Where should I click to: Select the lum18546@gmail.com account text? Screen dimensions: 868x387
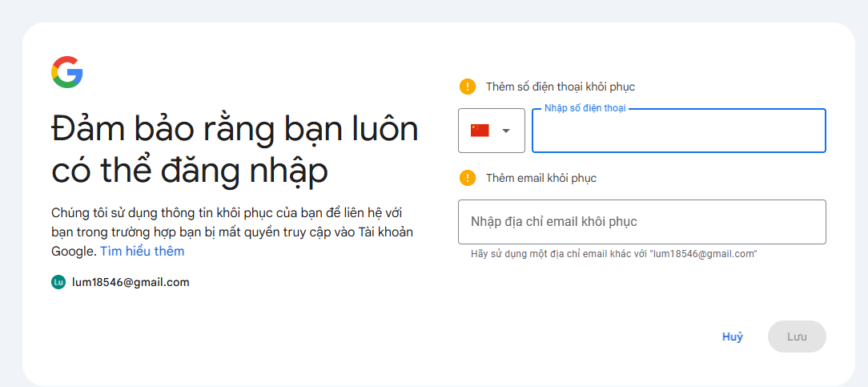[131, 282]
